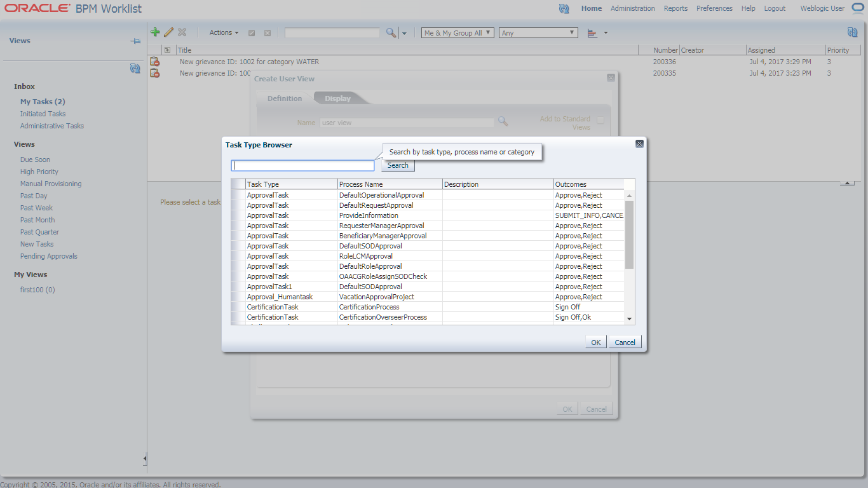Enable the Add to Standard Views checkbox
Viewport: 868px width, 488px height.
(x=600, y=119)
